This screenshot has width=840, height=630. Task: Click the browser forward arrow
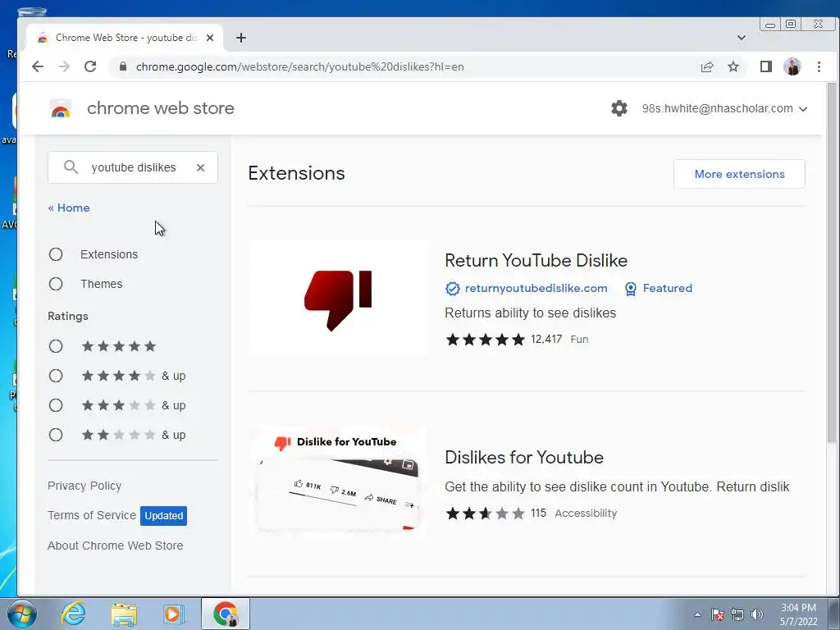click(x=64, y=66)
